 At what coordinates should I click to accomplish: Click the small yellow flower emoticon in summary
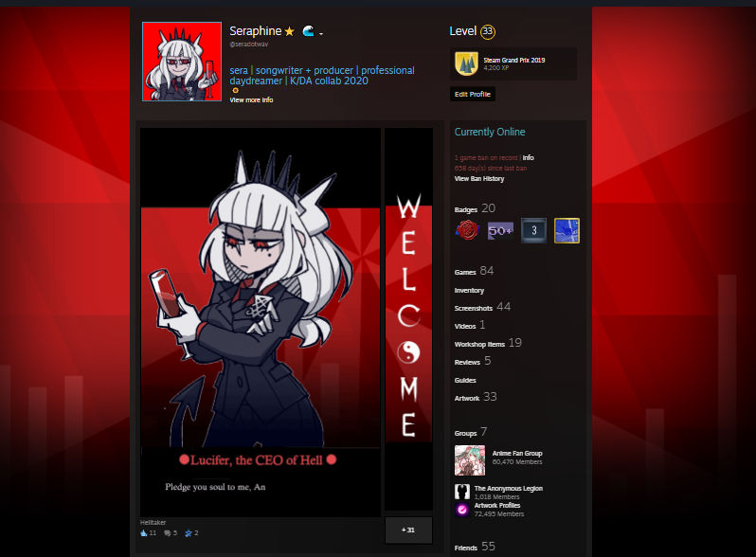point(235,90)
